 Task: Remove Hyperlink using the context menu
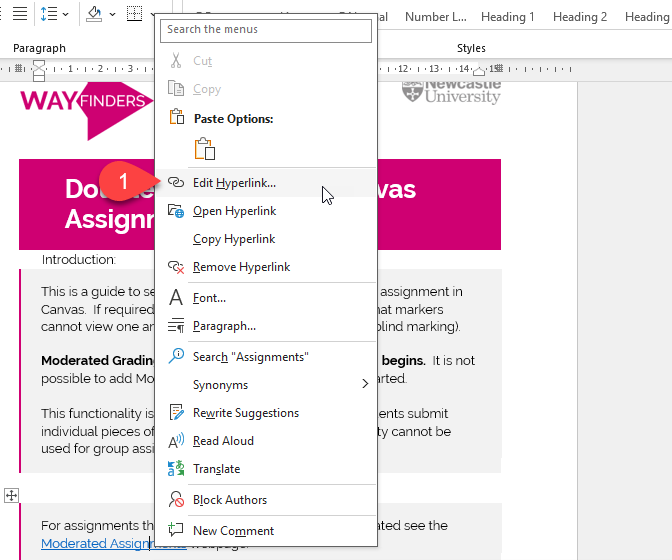point(241,267)
